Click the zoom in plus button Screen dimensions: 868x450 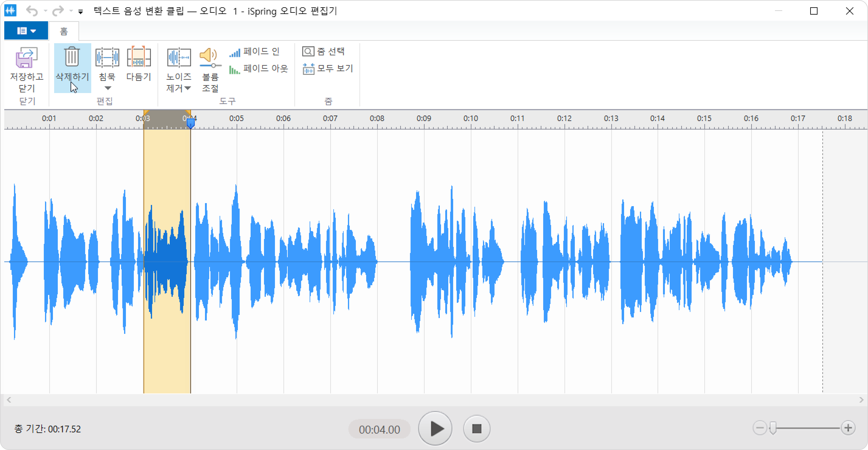848,428
